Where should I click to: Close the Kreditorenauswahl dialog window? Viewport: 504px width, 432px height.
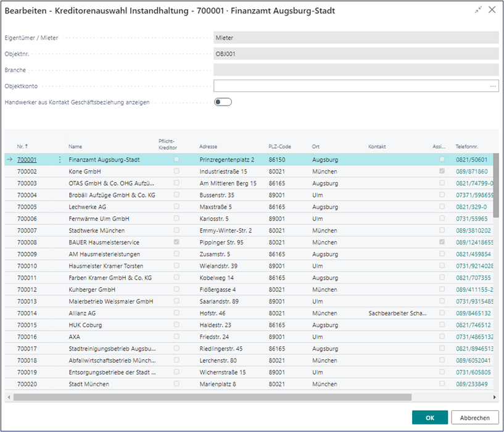click(x=492, y=10)
